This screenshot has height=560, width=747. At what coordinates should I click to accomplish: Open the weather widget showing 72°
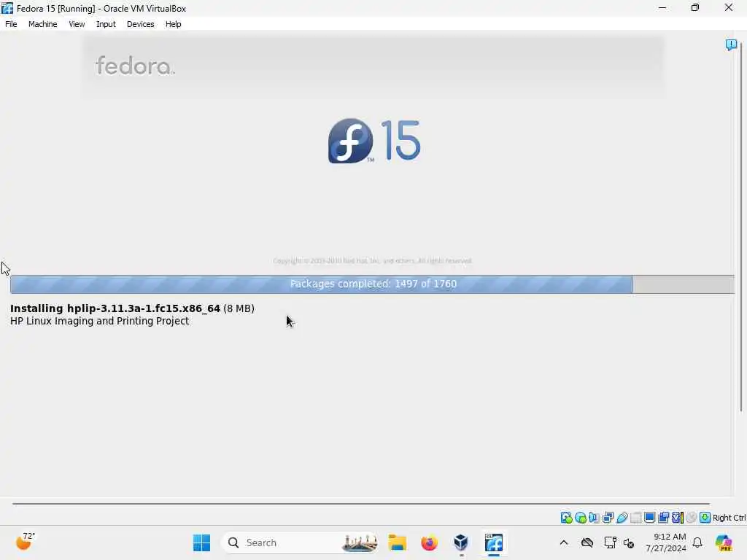click(x=25, y=542)
